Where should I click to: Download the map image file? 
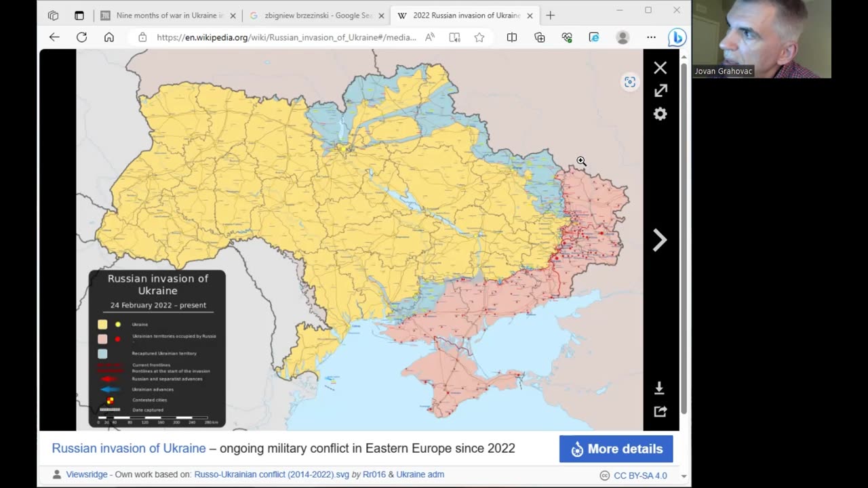click(659, 388)
